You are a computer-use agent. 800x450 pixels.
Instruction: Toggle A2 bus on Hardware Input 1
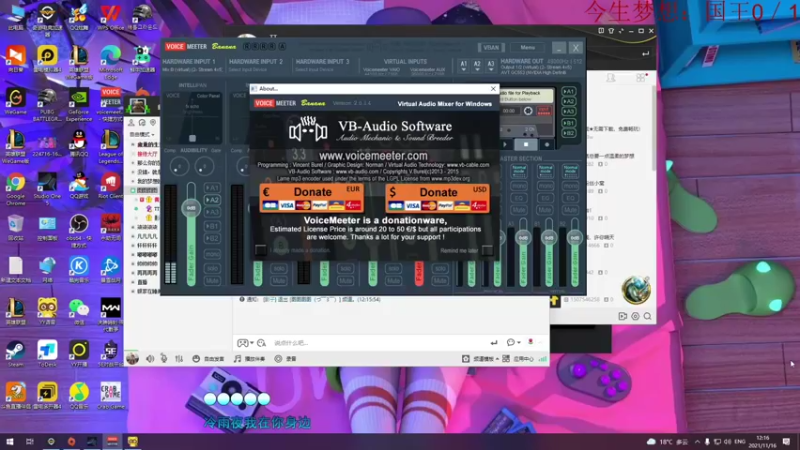click(x=212, y=200)
